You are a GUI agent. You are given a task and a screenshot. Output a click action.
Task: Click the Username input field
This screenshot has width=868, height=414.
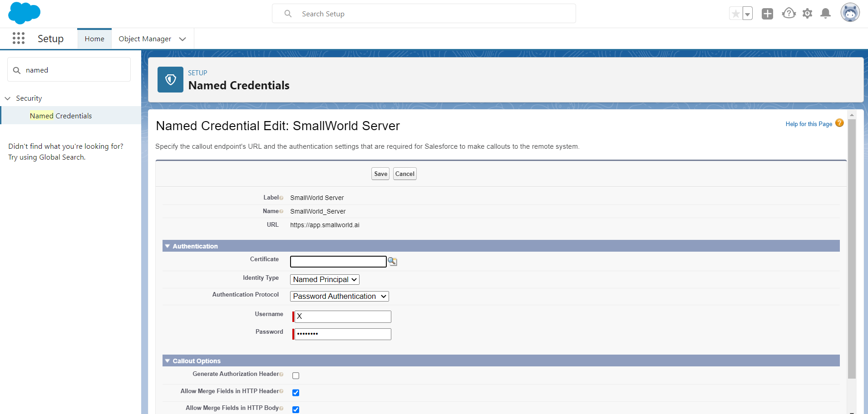pyautogui.click(x=343, y=317)
